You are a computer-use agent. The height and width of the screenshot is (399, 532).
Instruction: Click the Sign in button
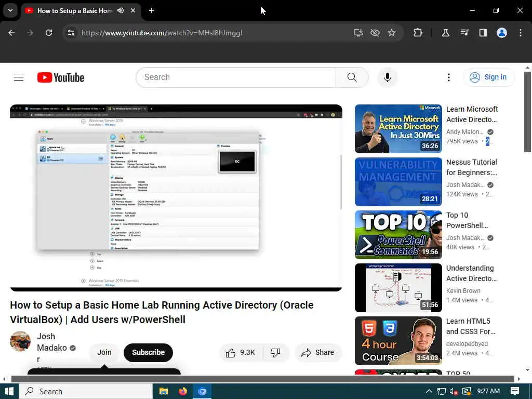point(489,77)
